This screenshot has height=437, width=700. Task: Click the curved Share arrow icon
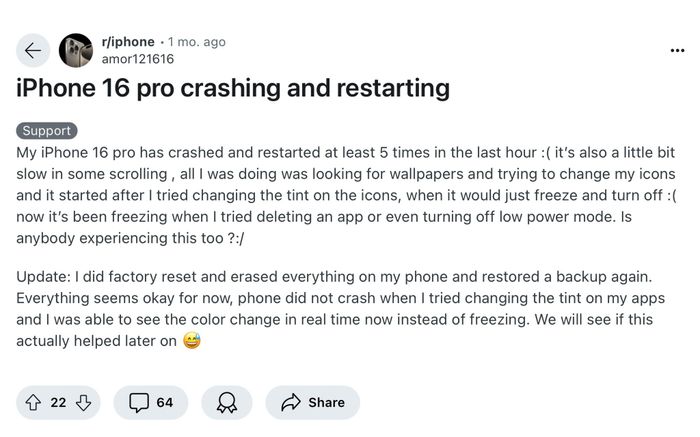(291, 403)
